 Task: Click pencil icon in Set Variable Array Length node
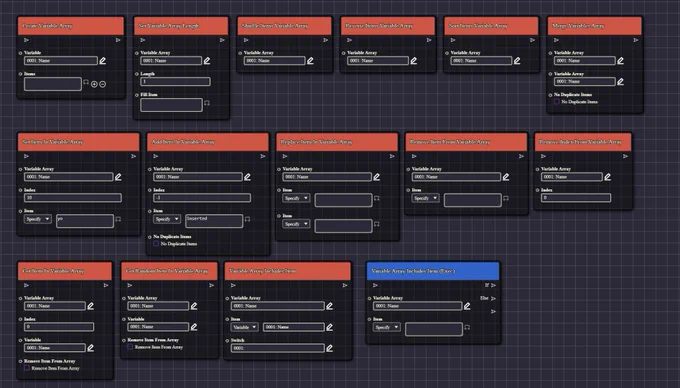(x=207, y=61)
